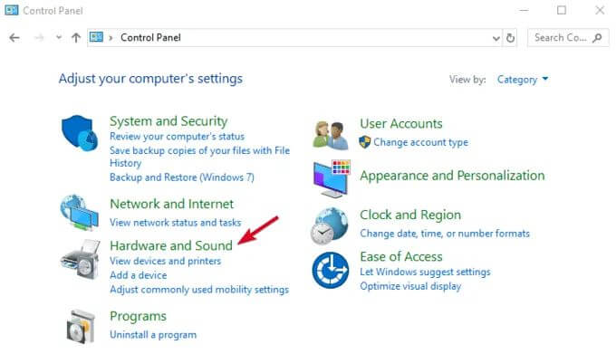The height and width of the screenshot is (364, 616).
Task: Open the System and Security shield icon
Action: (80, 133)
